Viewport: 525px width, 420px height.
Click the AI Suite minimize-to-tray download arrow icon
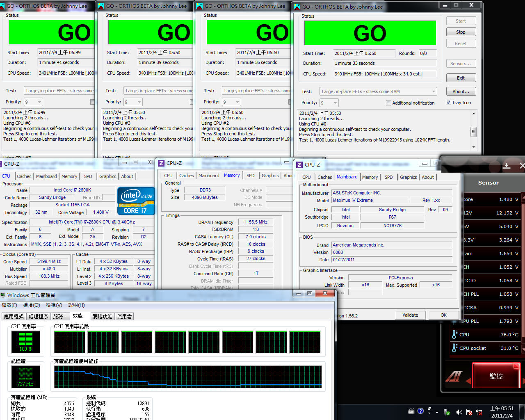507,165
